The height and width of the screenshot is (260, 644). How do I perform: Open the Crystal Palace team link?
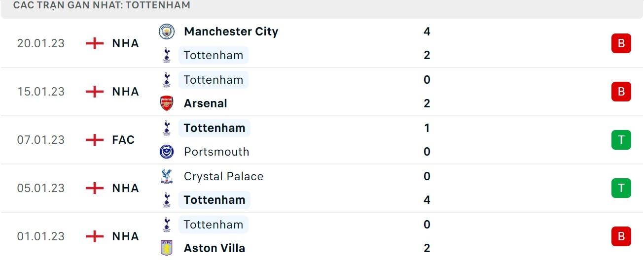click(223, 176)
